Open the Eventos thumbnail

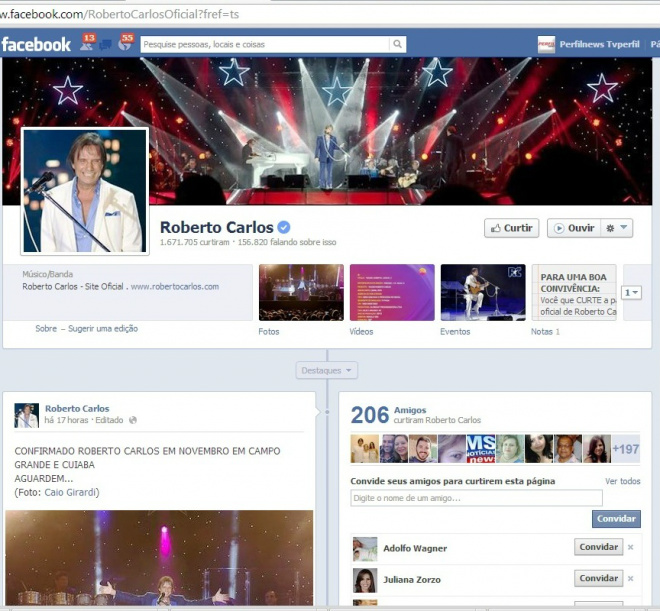tap(483, 292)
